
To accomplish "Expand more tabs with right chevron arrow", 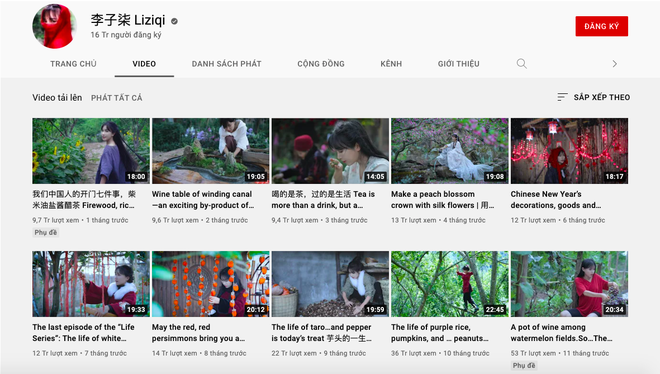I will tap(615, 64).
